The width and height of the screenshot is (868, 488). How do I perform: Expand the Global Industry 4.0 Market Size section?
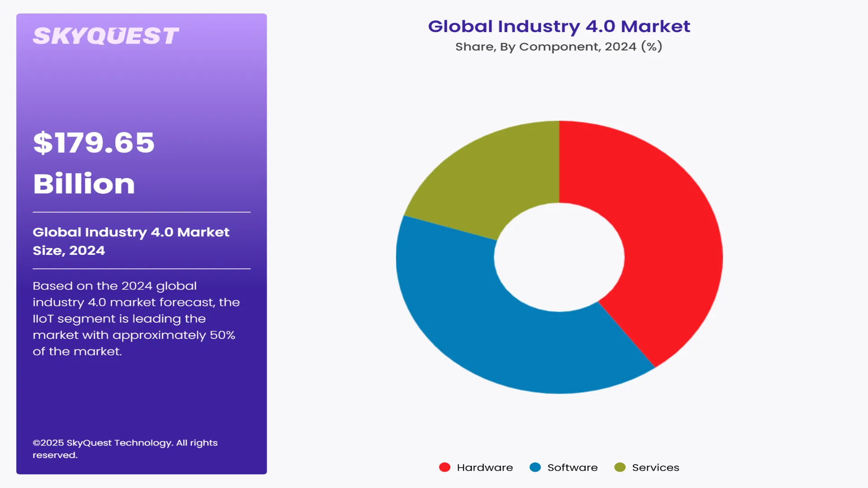(131, 241)
